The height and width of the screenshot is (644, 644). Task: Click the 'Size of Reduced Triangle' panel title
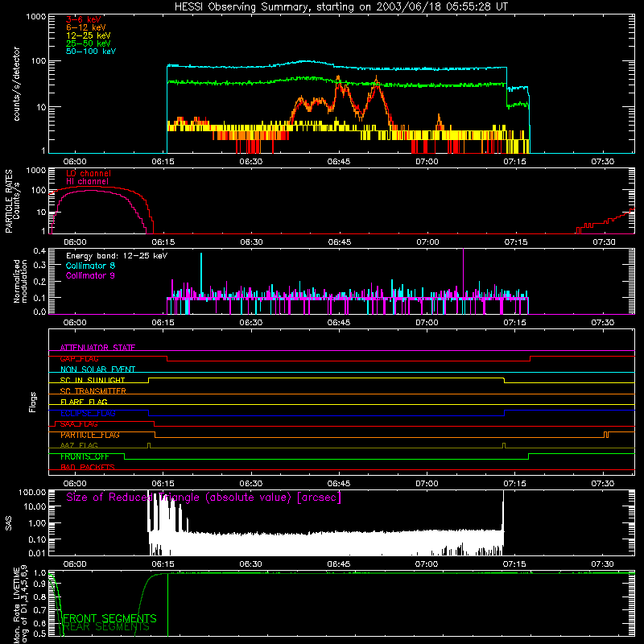[204, 497]
